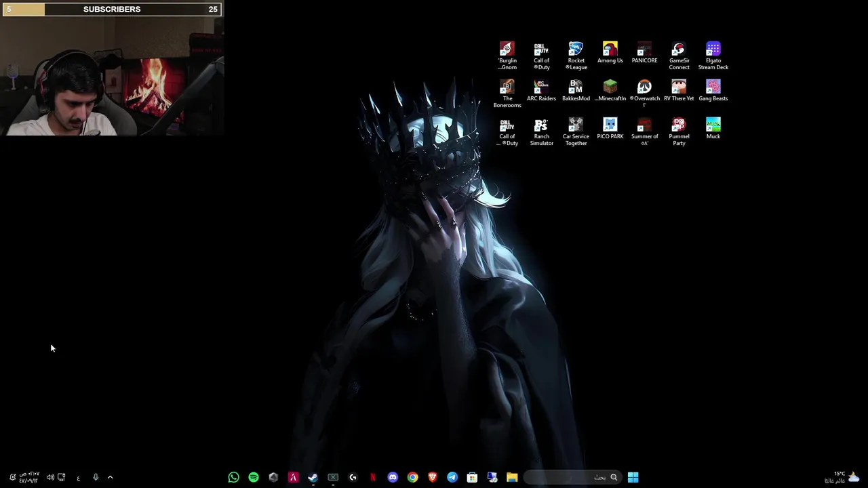Open GameSir Connect shortcut
Image resolution: width=868 pixels, height=488 pixels.
pyautogui.click(x=679, y=56)
